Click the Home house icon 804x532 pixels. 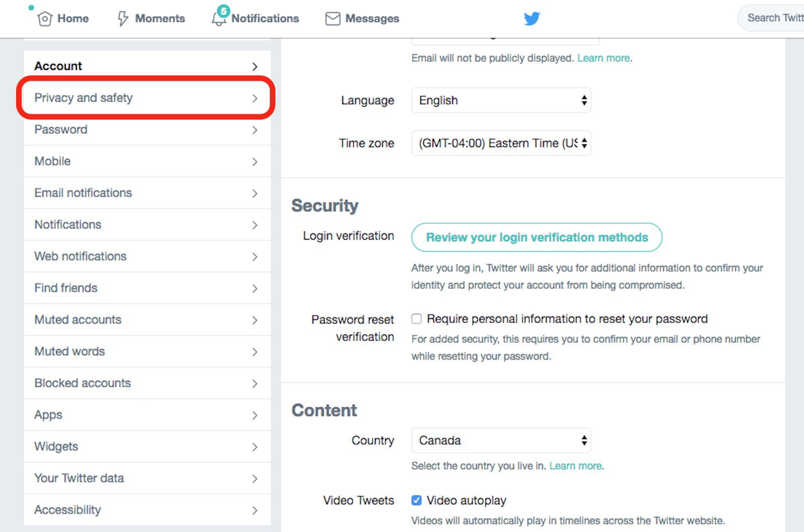click(x=45, y=19)
